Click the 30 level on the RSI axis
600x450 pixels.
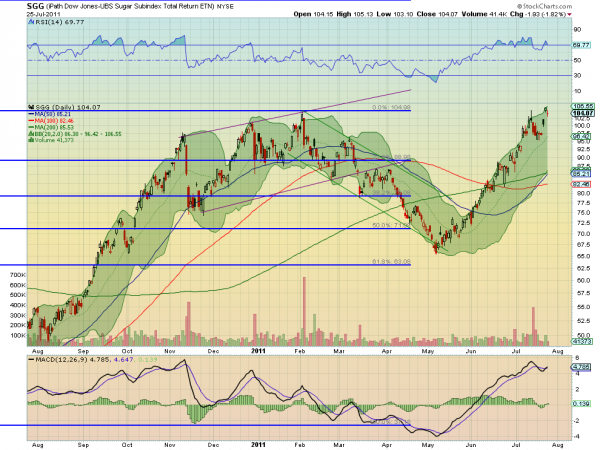(577, 75)
